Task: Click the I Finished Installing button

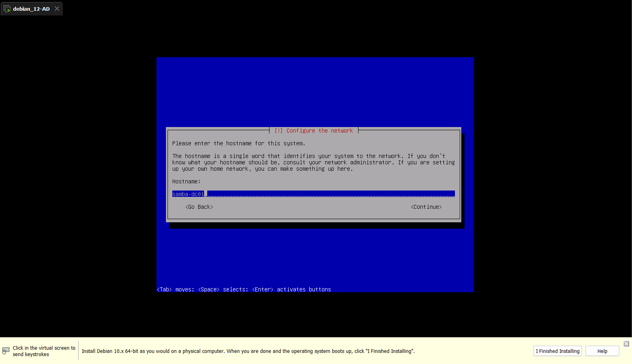Action: point(557,351)
